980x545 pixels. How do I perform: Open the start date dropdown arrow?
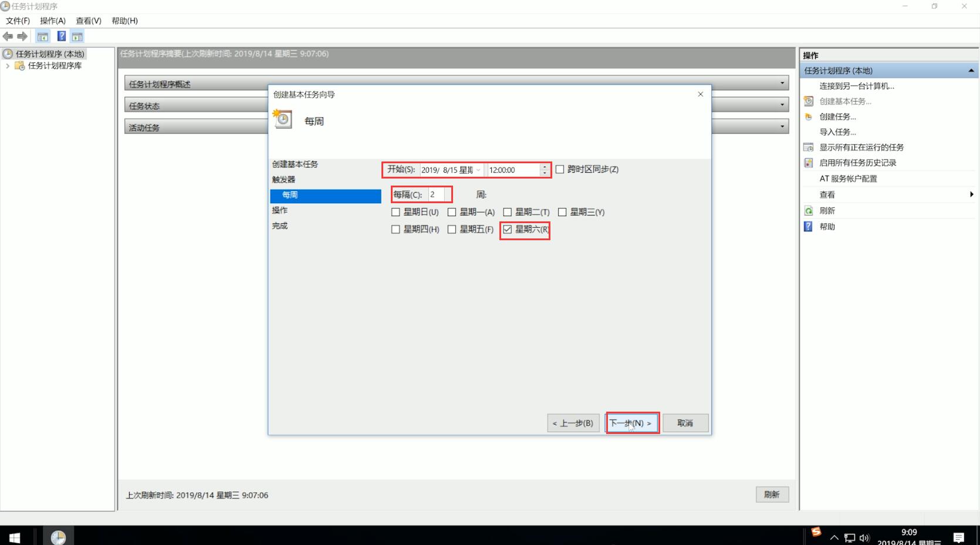[478, 170]
